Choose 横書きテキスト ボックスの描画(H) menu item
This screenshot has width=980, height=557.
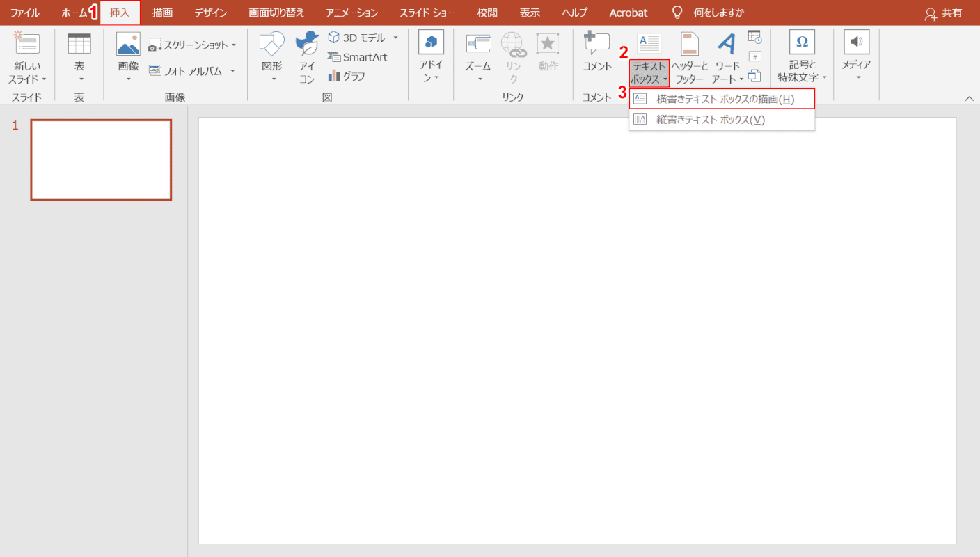pos(722,99)
